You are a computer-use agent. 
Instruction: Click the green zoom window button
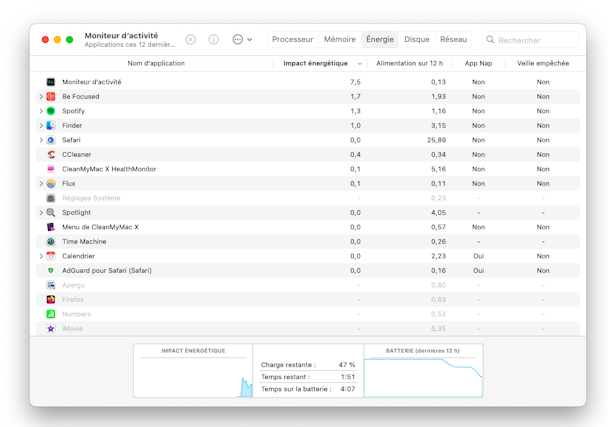[69, 40]
